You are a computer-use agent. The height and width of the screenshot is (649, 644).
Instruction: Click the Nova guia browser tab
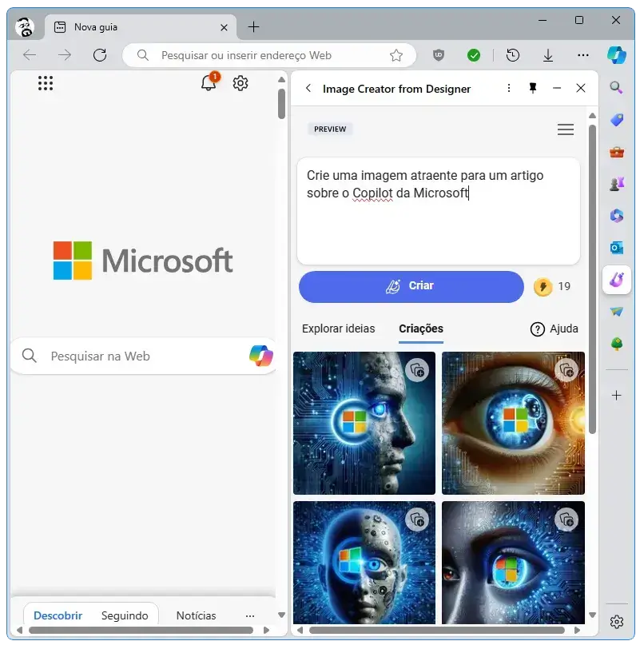coord(141,27)
